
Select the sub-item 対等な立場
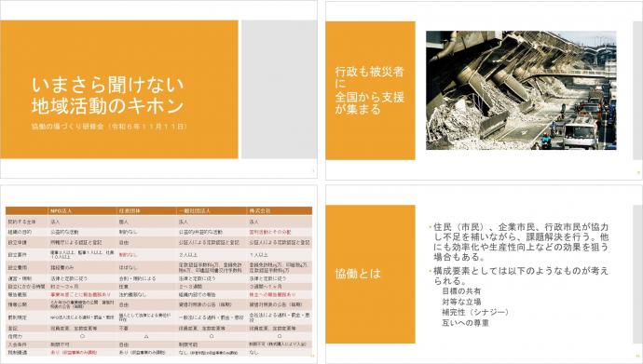pos(461,302)
